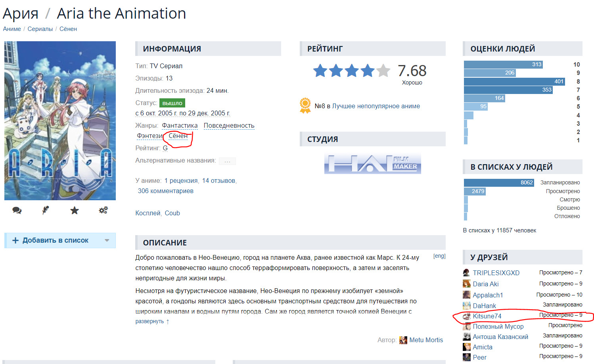Go to Аниме breadcrumb

(x=12, y=29)
